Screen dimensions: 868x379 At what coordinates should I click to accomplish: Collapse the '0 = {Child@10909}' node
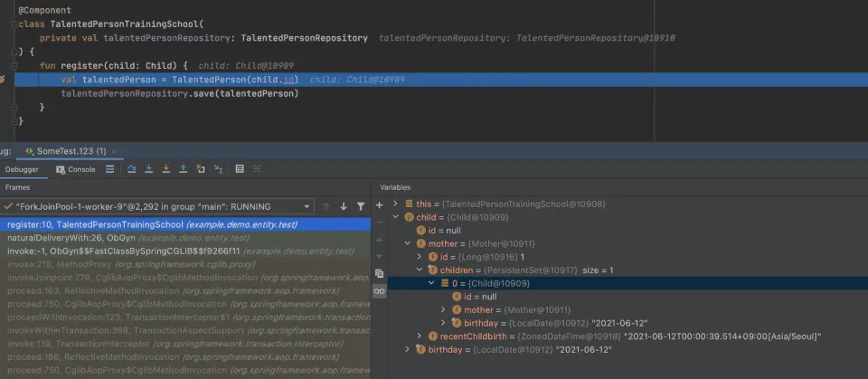pos(431,283)
